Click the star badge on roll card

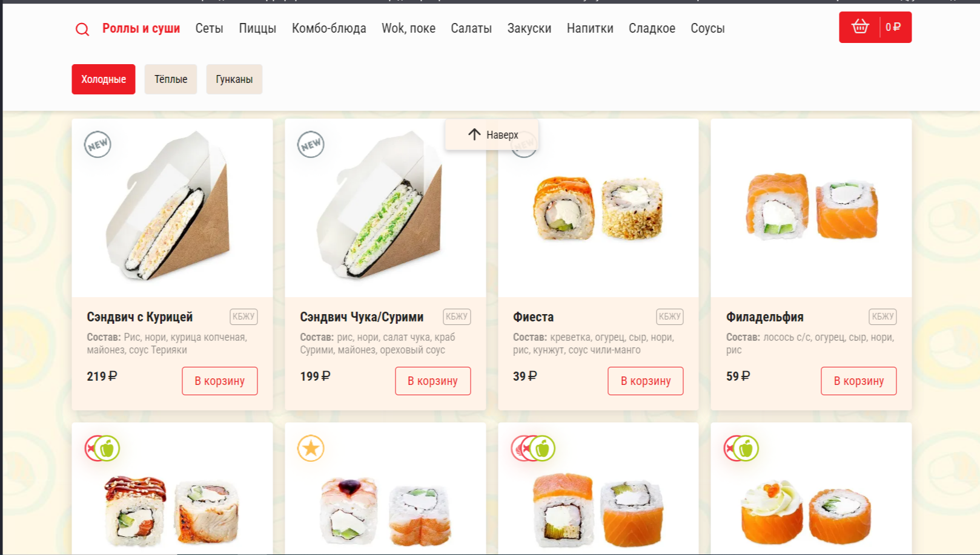click(x=311, y=448)
